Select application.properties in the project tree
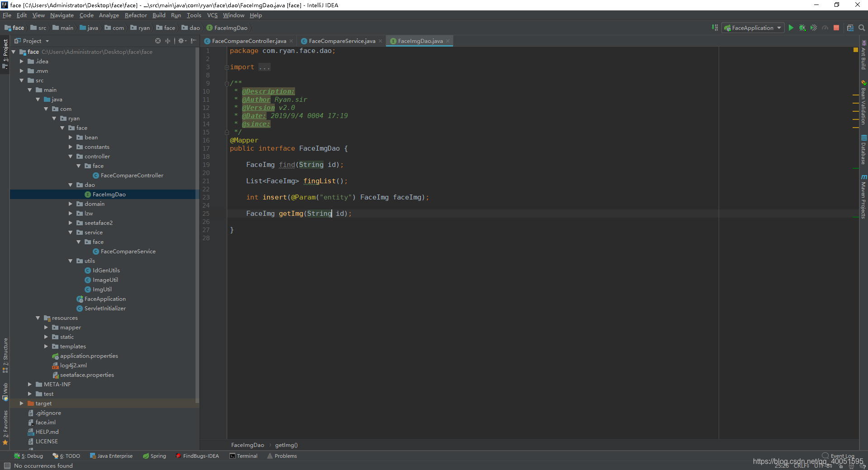Screen dimensions: 868x470 (85, 356)
